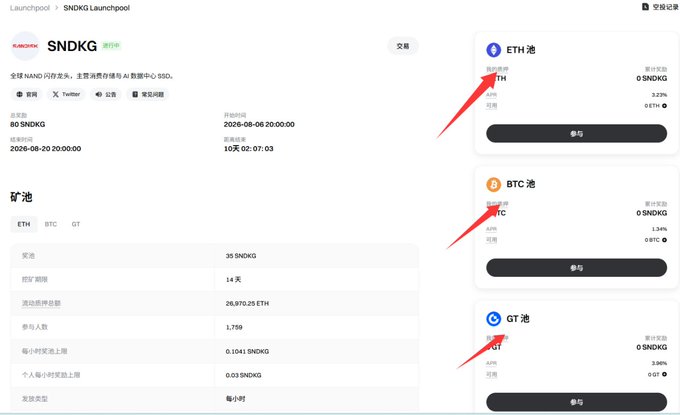The width and height of the screenshot is (680, 415).
Task: Open the 官网 official website chip
Action: (26, 94)
